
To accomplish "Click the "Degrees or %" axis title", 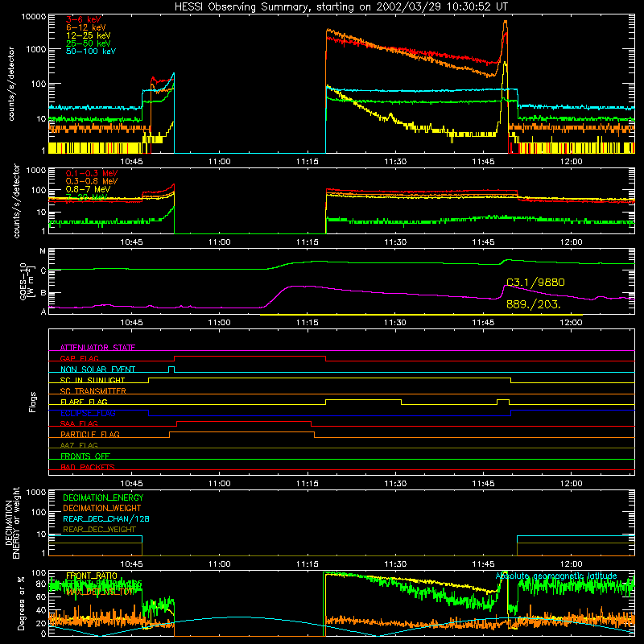I will coord(21,603).
